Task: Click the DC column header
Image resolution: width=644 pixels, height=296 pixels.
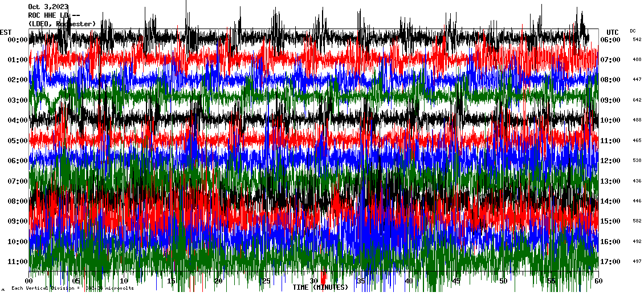Action: (x=633, y=31)
